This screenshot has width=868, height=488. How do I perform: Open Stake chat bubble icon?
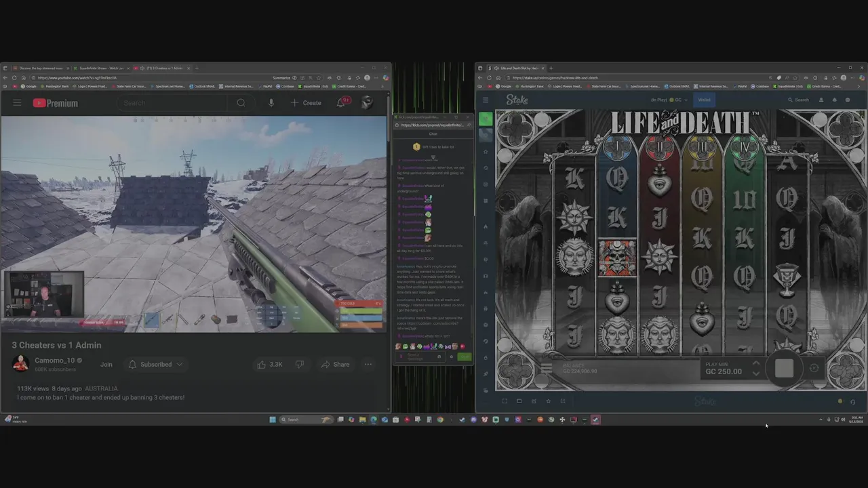tap(848, 100)
